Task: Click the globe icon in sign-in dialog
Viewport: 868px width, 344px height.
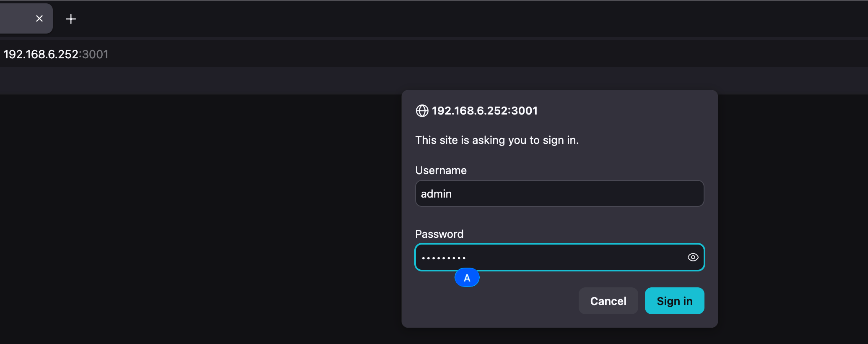Action: click(422, 111)
